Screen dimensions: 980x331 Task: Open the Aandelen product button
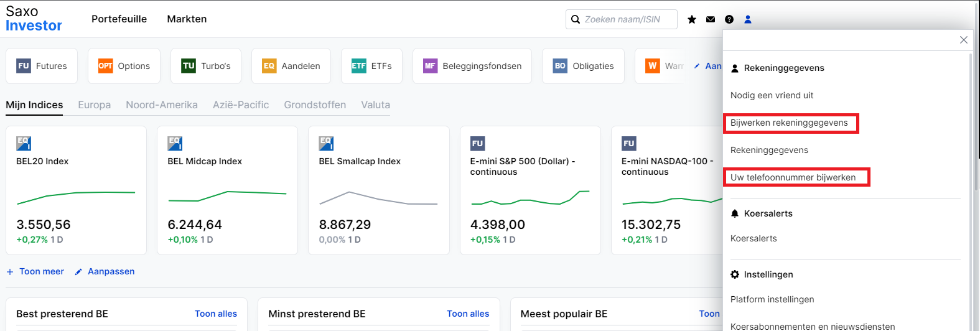tap(291, 66)
